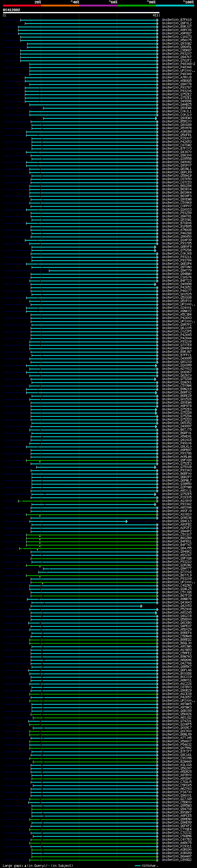
Task: Click the white query sequence bar
Action: point(81,12)
